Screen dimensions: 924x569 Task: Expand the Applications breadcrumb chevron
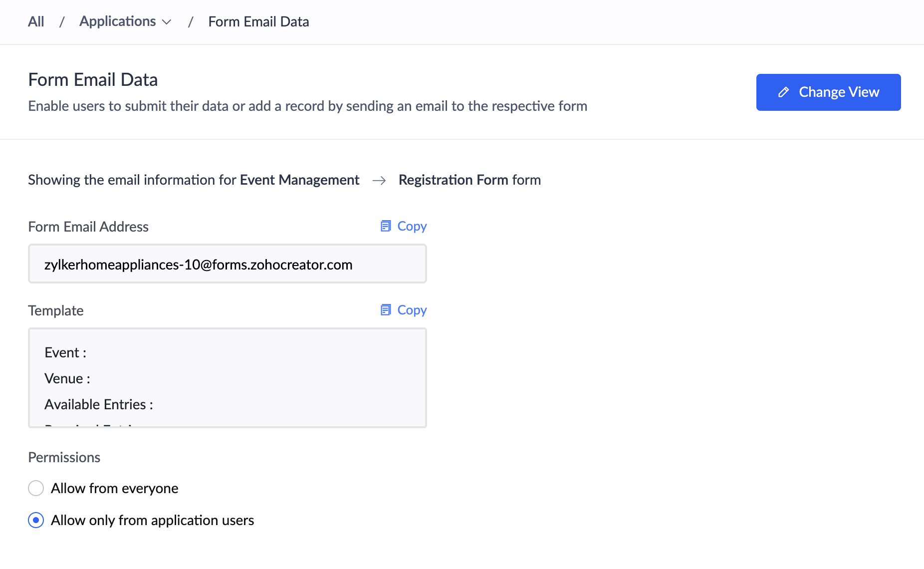point(167,22)
